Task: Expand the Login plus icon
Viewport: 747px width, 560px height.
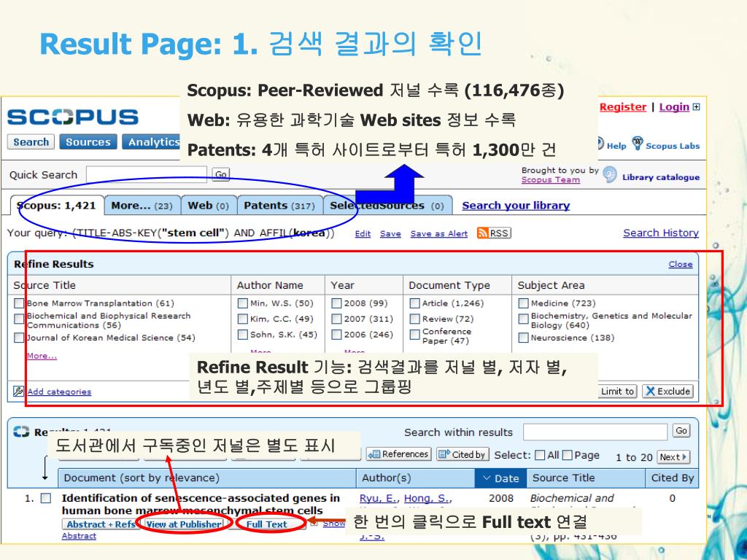Action: click(x=697, y=107)
